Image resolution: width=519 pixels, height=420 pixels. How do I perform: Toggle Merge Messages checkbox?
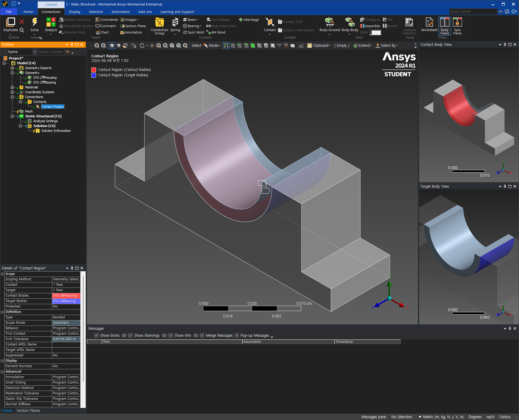pos(202,335)
